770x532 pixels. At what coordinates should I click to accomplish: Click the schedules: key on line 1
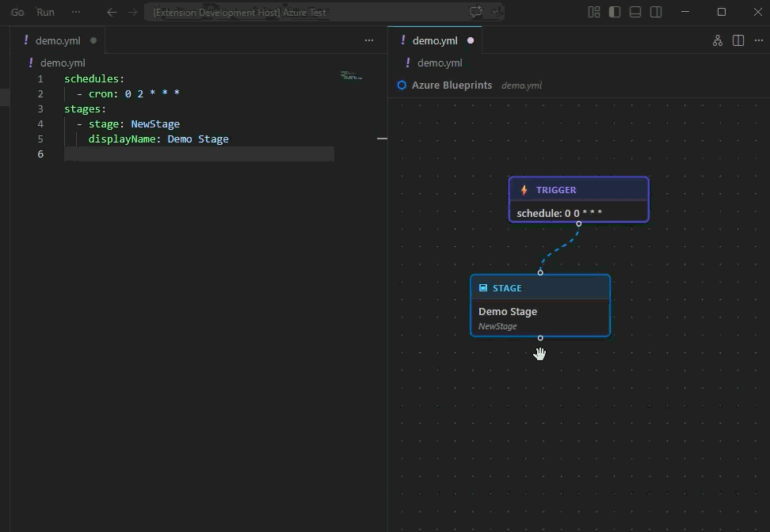(x=93, y=78)
